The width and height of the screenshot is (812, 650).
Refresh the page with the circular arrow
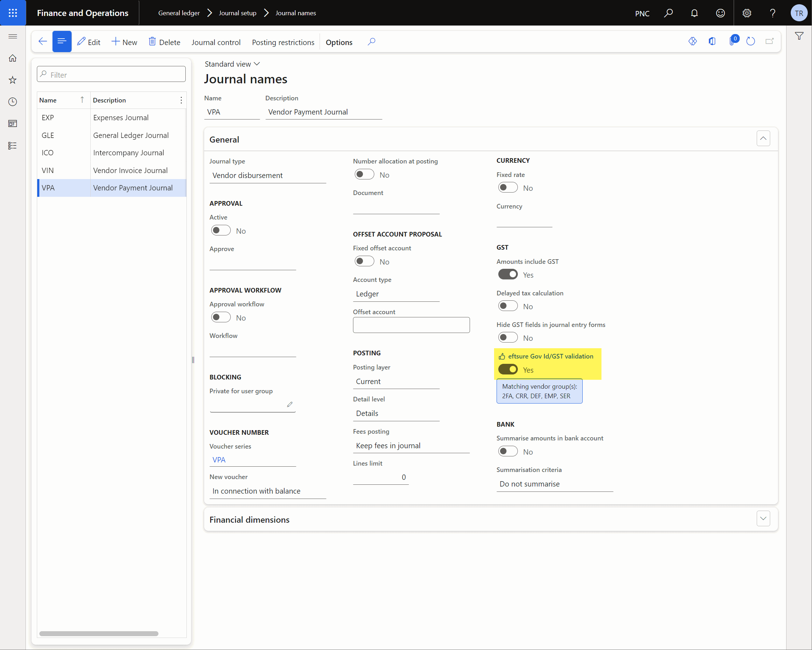pyautogui.click(x=751, y=41)
